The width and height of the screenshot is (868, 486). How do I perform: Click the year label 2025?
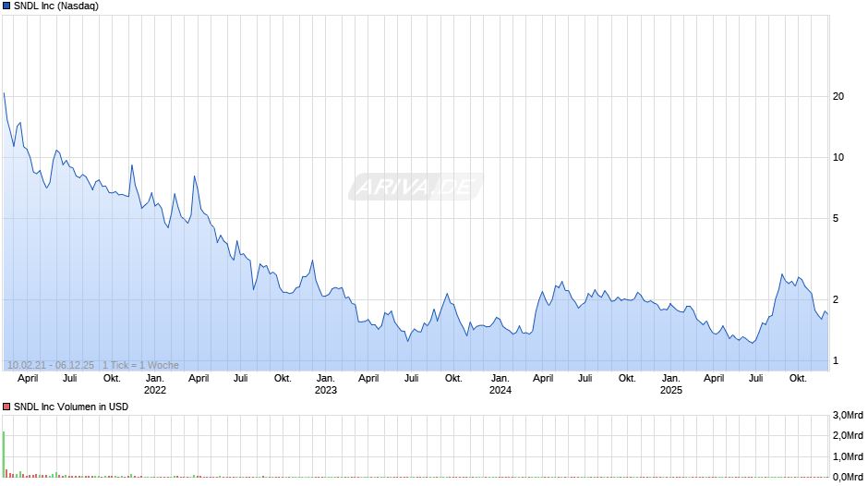point(671,390)
